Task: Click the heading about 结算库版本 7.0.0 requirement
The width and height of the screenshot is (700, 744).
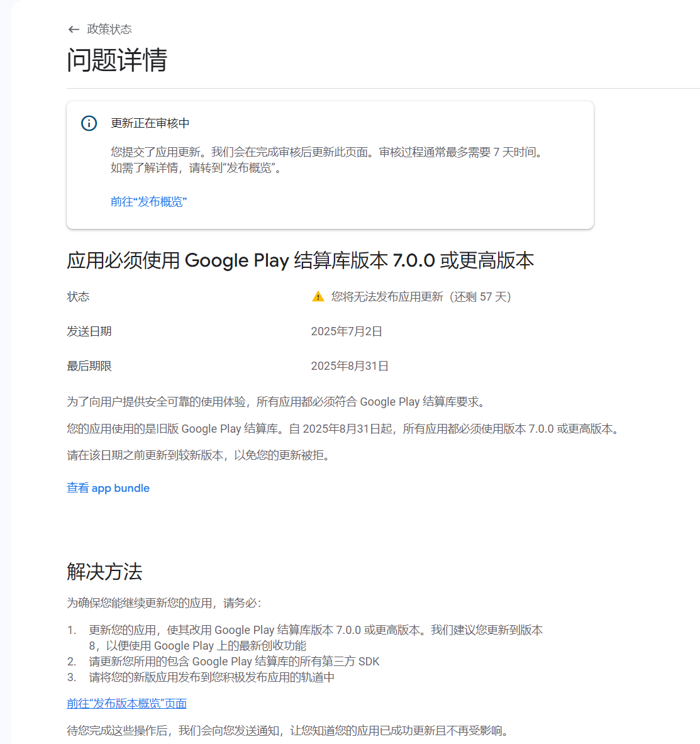Action: [301, 260]
